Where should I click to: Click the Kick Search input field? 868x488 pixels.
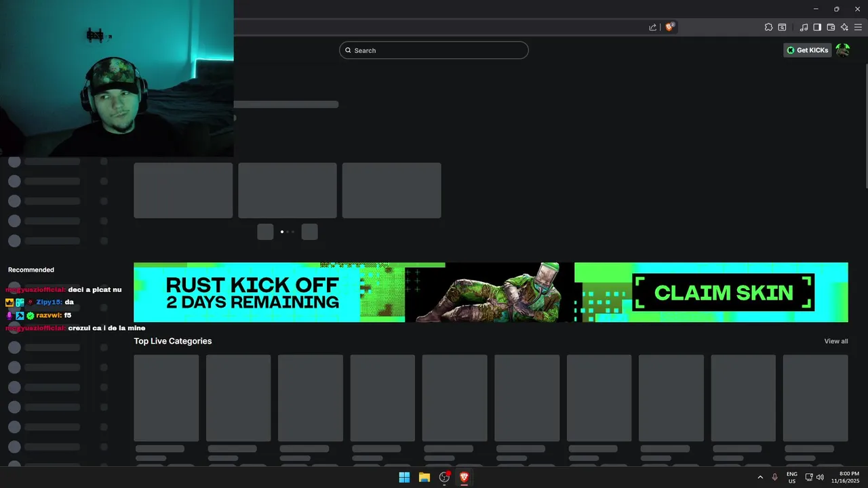[434, 50]
